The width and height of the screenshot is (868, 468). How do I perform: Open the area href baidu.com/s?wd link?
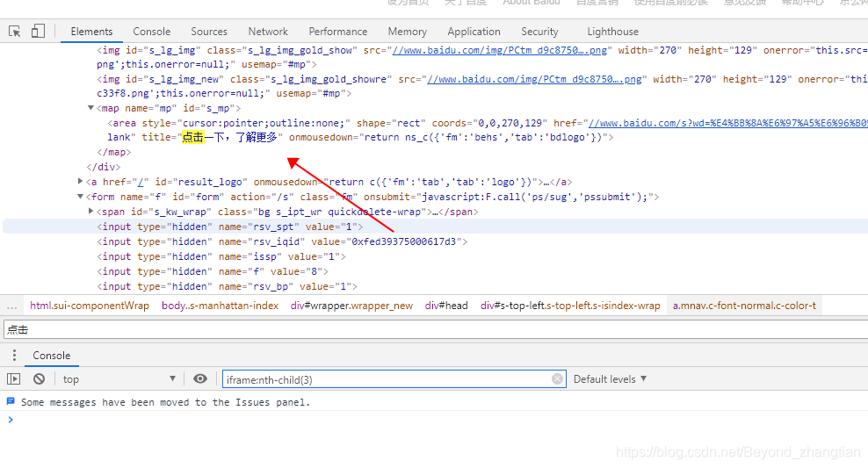tap(727, 123)
